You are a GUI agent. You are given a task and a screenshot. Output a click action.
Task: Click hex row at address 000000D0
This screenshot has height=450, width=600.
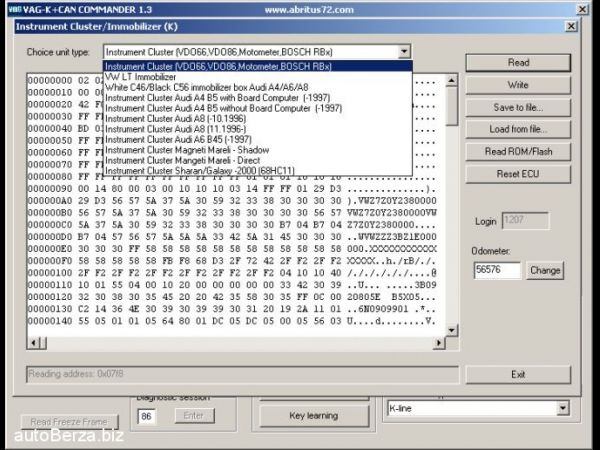(x=232, y=237)
